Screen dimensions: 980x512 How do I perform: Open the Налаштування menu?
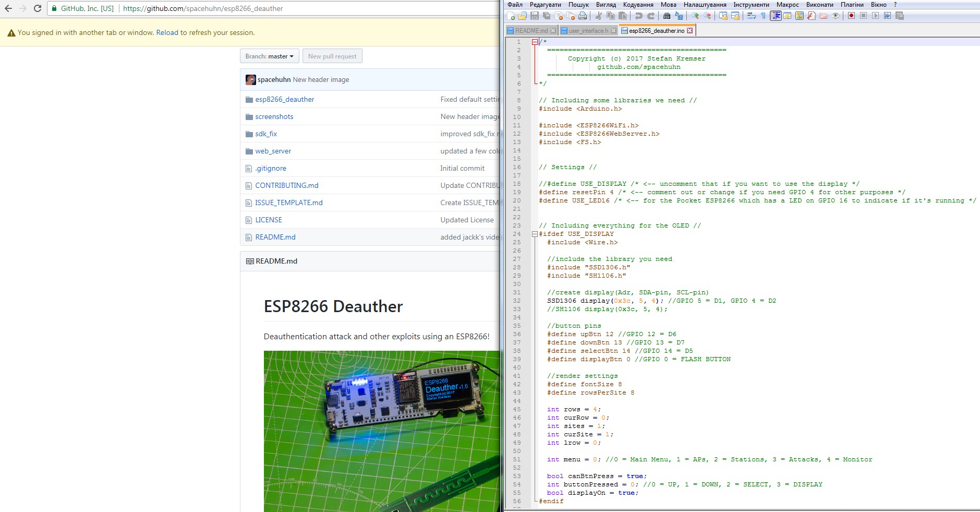pyautogui.click(x=705, y=5)
